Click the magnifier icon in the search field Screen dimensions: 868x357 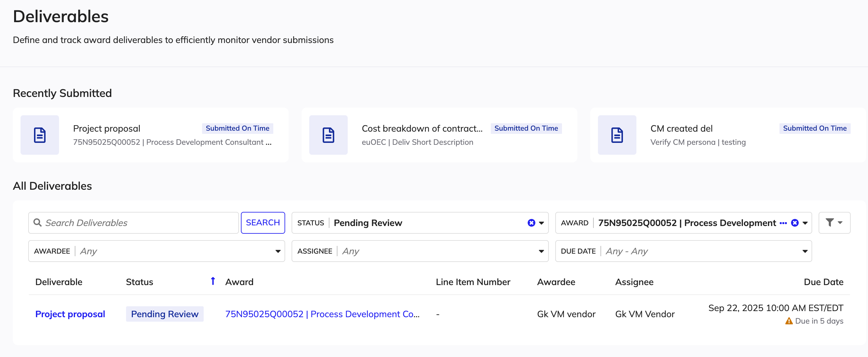click(x=38, y=222)
